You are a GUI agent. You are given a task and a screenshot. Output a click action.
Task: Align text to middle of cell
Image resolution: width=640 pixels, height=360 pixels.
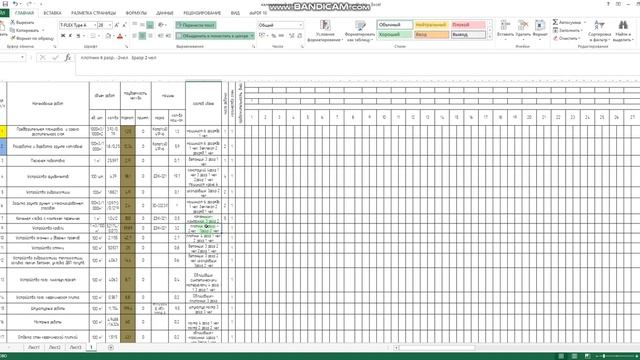pos(142,25)
